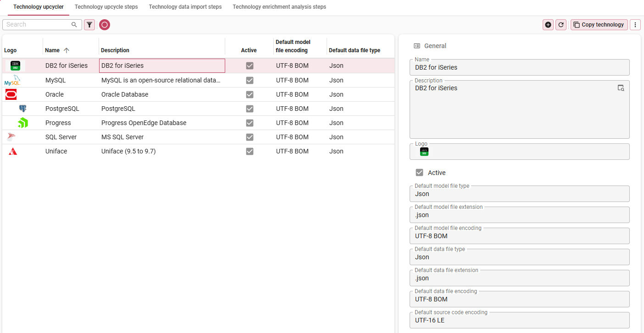Viewport: 644px width, 333px height.
Task: Click the Oracle logo in the grid
Action: [11, 94]
